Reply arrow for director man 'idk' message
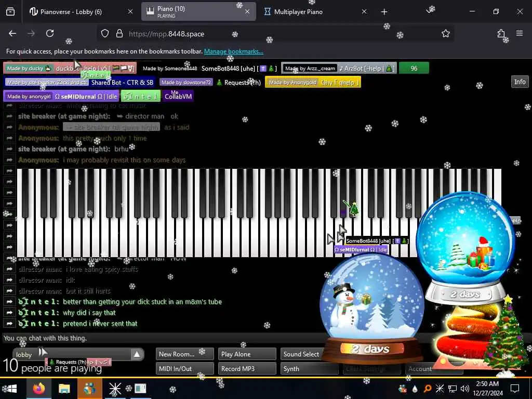The image size is (532, 399). coord(9,280)
